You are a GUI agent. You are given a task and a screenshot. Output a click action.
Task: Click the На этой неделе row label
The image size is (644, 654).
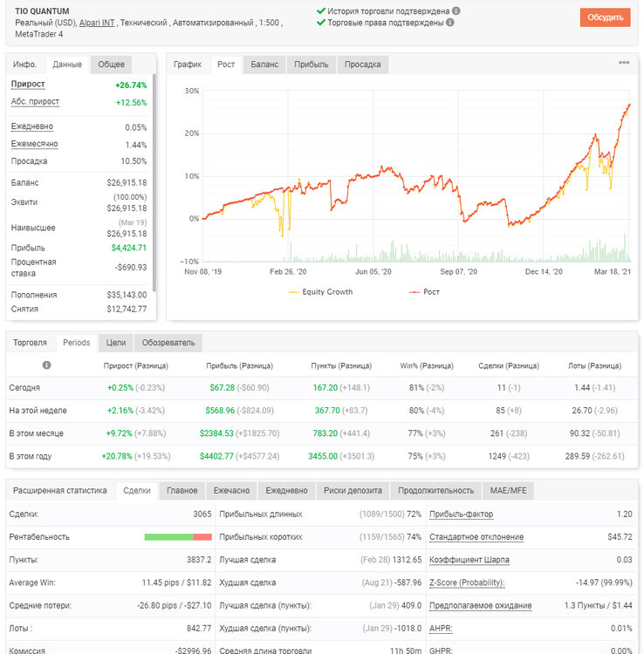click(38, 411)
